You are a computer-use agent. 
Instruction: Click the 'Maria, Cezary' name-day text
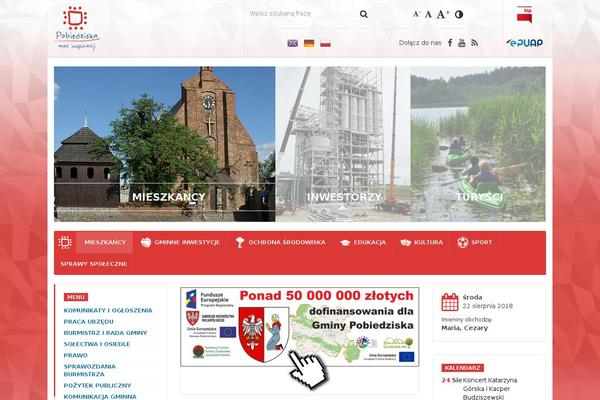(x=465, y=328)
